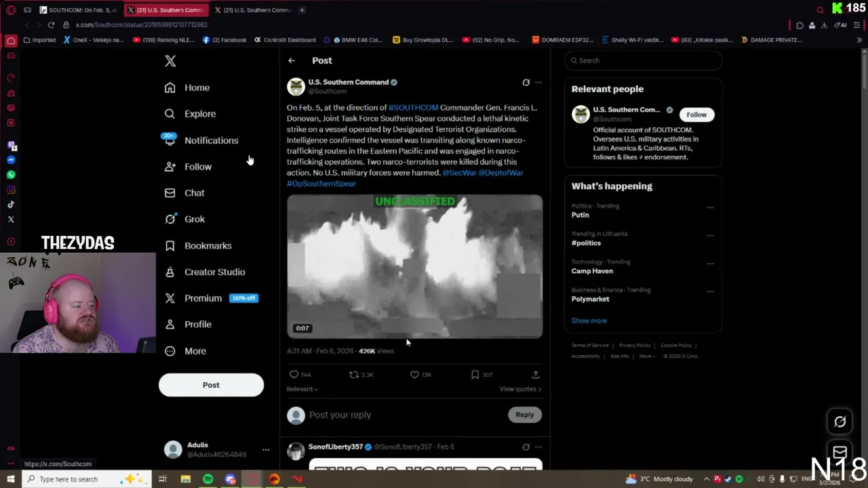Open the Follow section in sidebar
The width and height of the screenshot is (868, 488).
tap(188, 167)
